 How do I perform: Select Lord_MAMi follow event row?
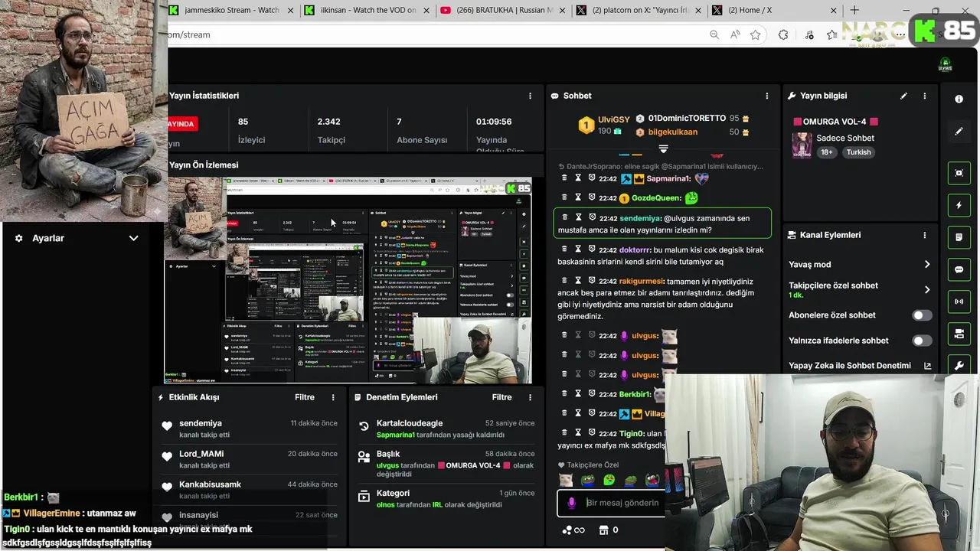click(x=249, y=459)
